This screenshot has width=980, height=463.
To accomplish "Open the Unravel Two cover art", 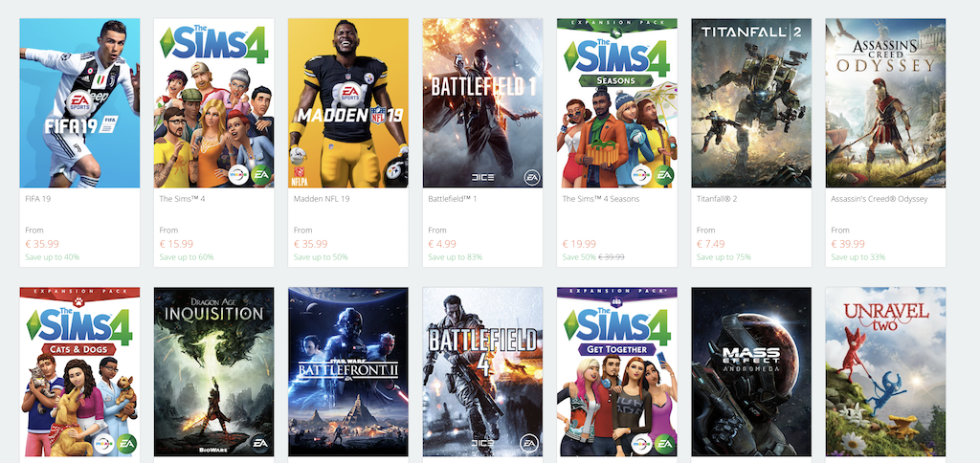I will coord(885,372).
